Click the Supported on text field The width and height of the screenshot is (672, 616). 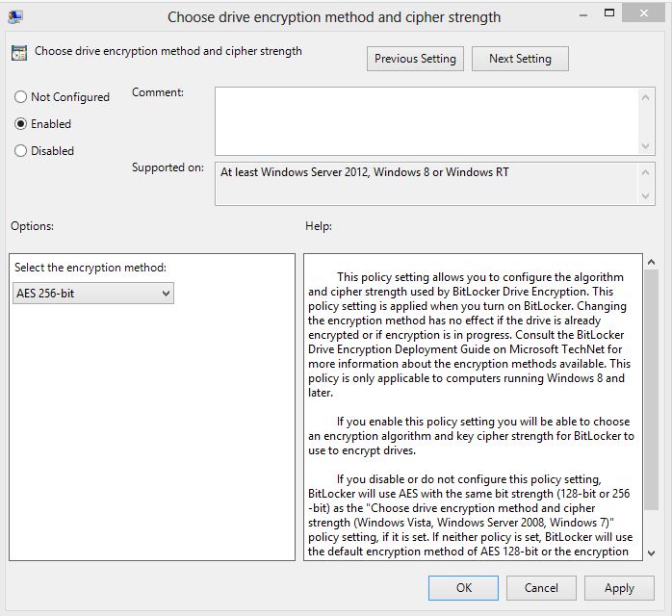point(426,184)
